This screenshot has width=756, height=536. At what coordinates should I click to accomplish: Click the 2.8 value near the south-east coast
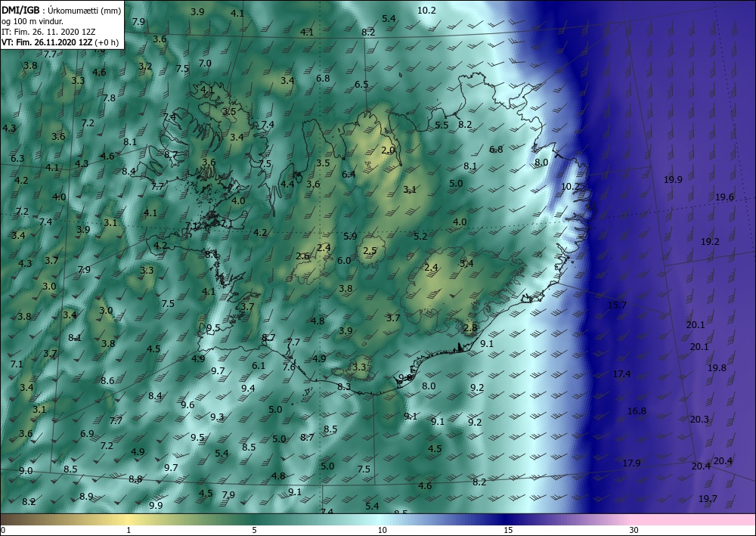[470, 328]
